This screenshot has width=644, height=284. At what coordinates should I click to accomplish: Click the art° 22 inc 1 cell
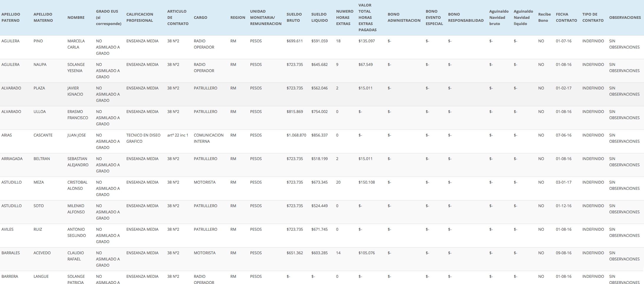pyautogui.click(x=178, y=135)
